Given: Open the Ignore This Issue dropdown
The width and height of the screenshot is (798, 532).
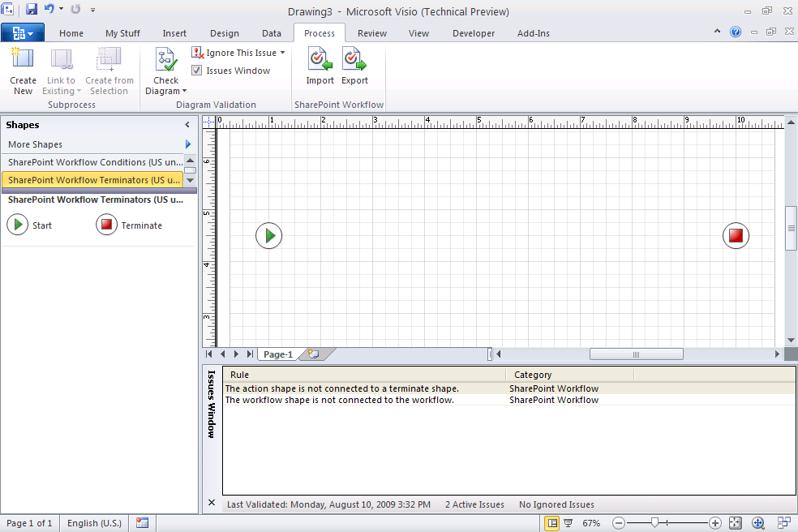Looking at the screenshot, I should point(283,52).
